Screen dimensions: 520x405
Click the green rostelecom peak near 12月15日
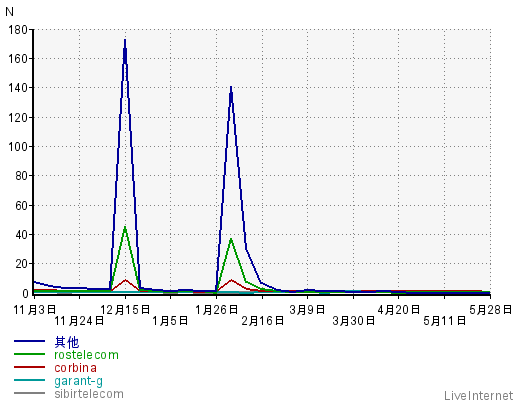(x=125, y=228)
